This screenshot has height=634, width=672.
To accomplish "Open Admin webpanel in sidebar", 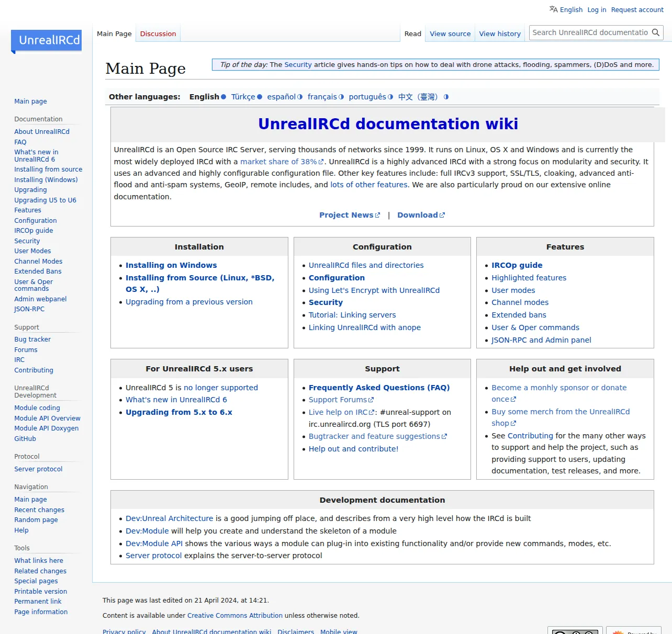I will [40, 299].
